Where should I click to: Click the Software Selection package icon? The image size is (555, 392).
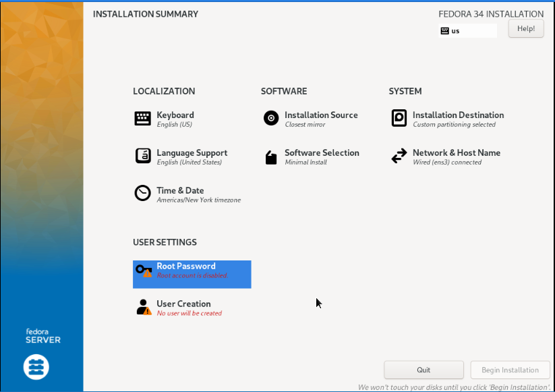(x=271, y=158)
